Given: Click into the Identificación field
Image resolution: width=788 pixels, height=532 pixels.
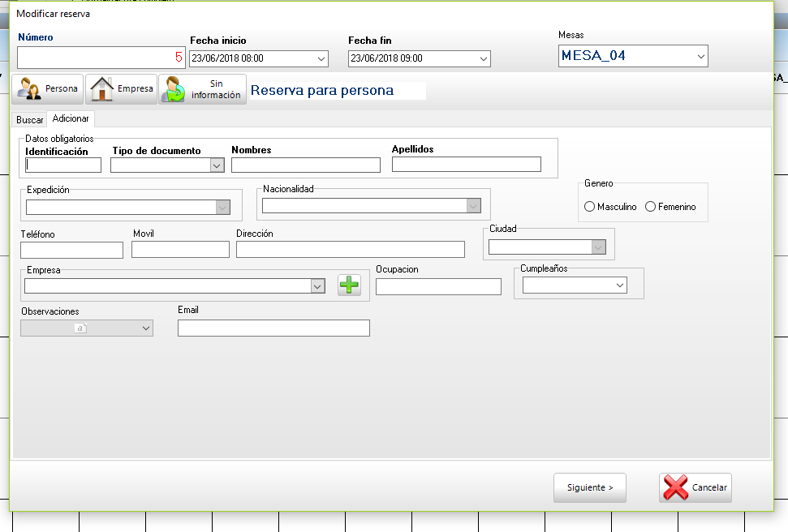Looking at the screenshot, I should [63, 165].
